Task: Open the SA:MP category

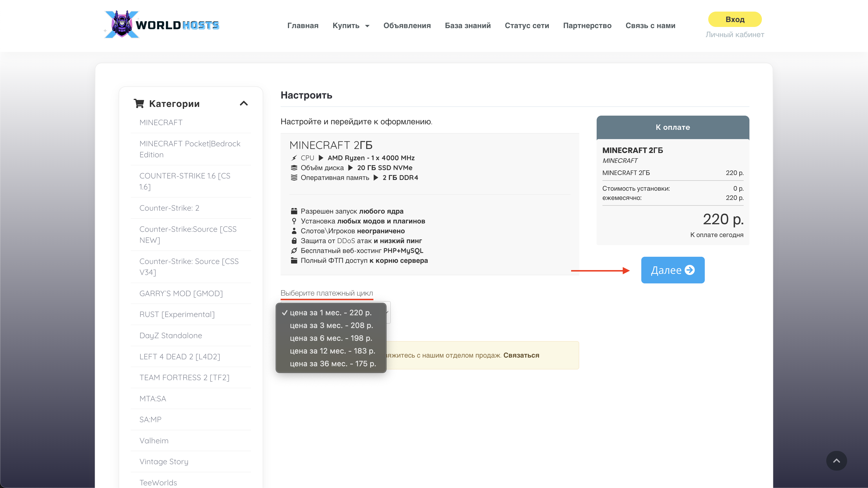Action: pos(150,419)
